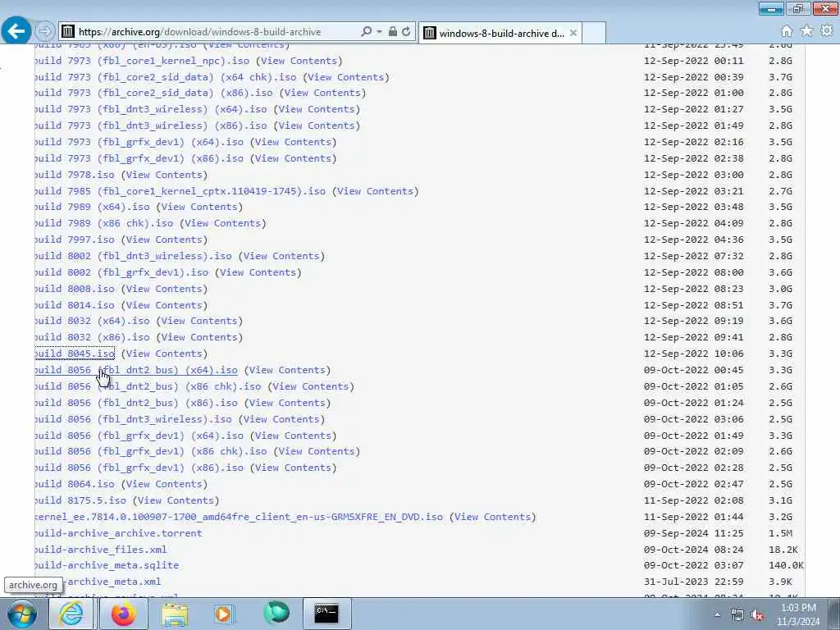Go to the browser Home icon
The image size is (840, 630).
click(787, 31)
